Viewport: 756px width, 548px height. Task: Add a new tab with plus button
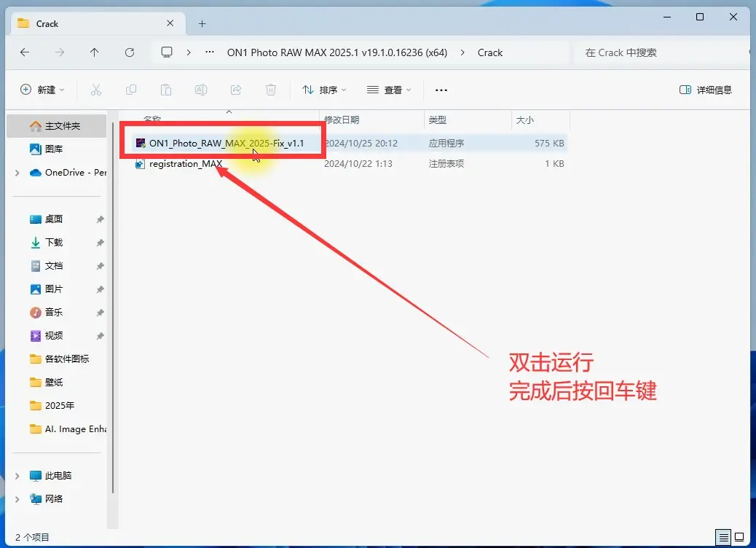coord(202,23)
